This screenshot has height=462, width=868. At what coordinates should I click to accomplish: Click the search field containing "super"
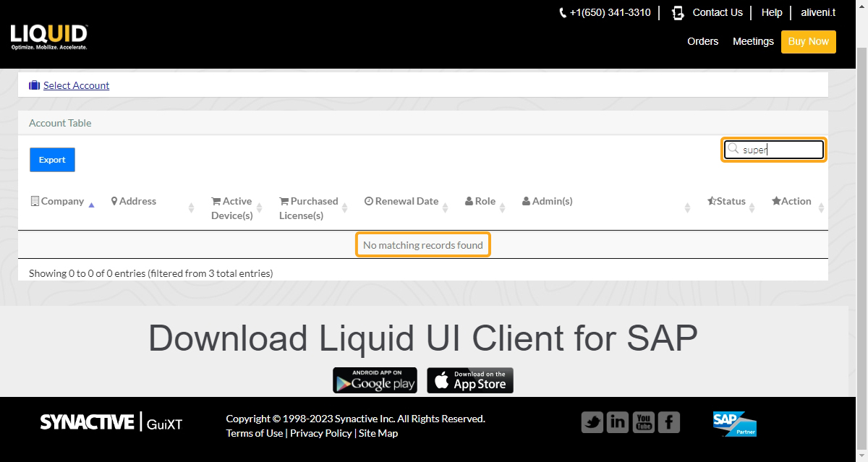coord(774,150)
